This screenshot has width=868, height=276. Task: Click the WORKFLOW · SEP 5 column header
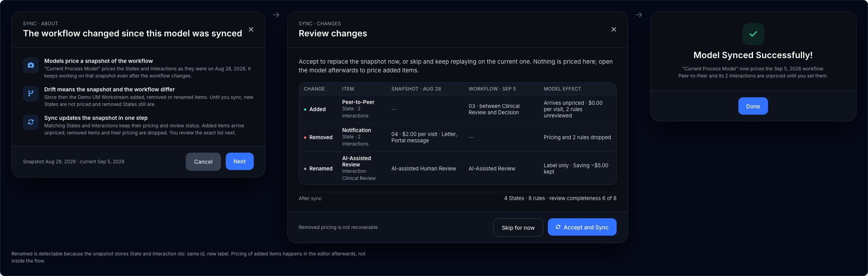coord(492,89)
